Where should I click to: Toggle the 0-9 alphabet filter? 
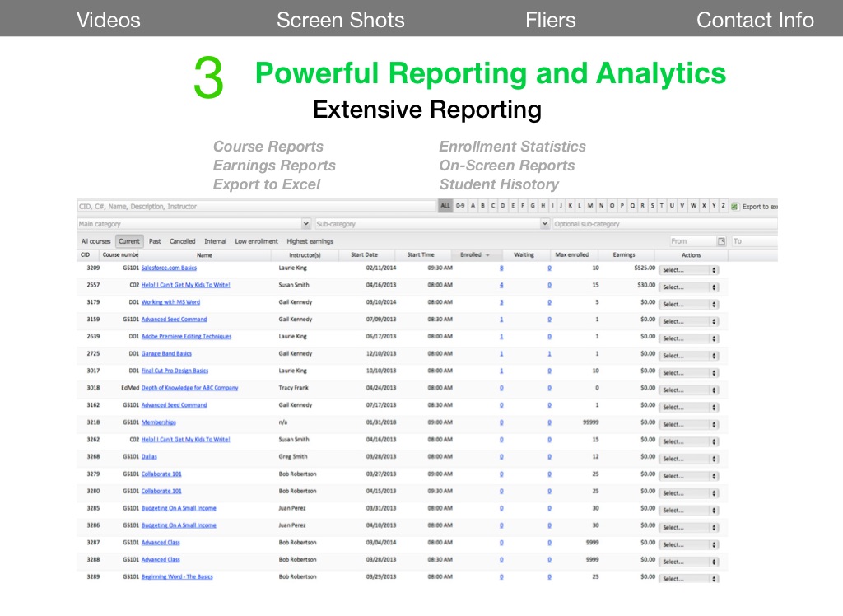(x=460, y=206)
